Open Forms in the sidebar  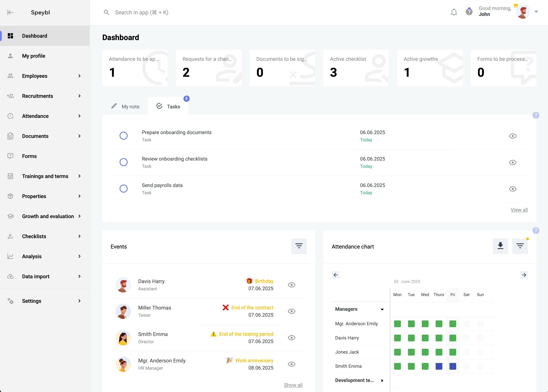tap(29, 156)
